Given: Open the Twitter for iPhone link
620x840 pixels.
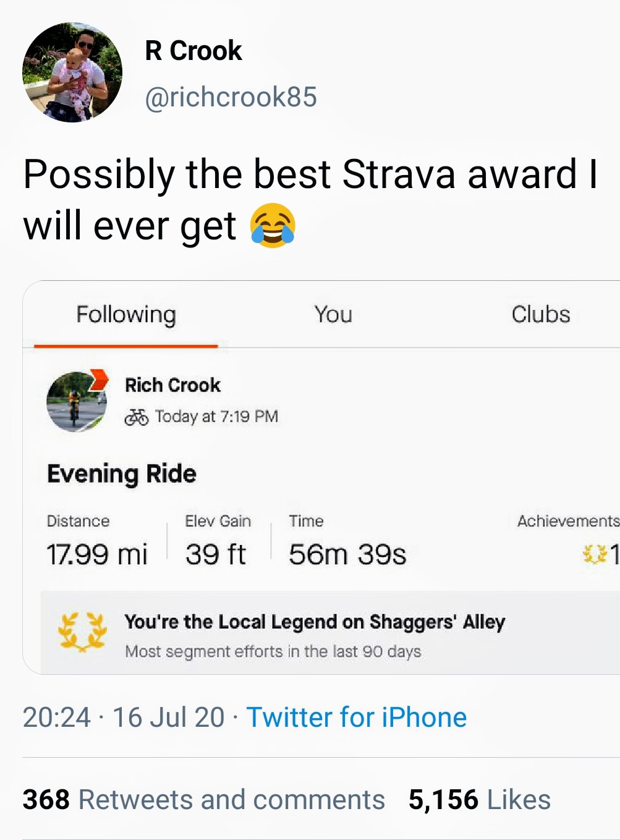Looking at the screenshot, I should pyautogui.click(x=357, y=718).
